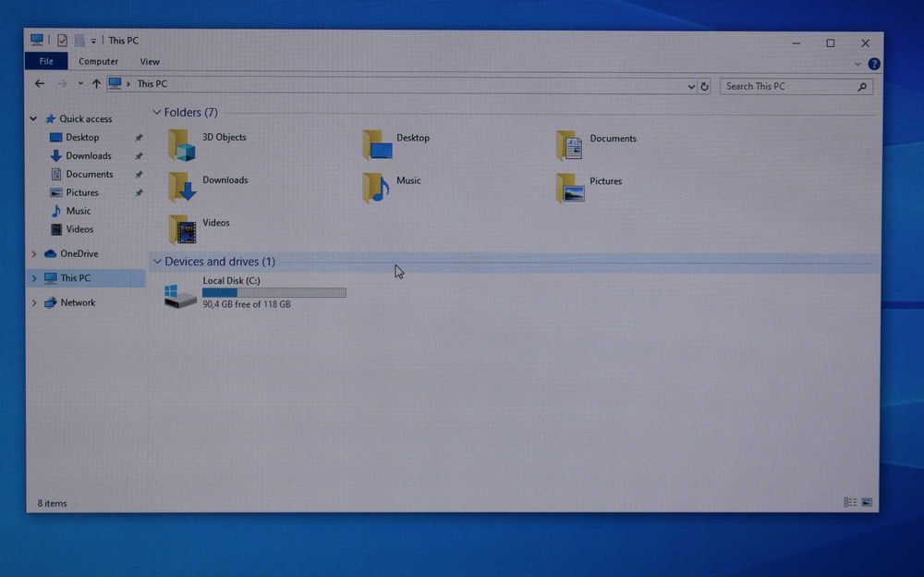Open the View ribbon tab
The width and height of the screenshot is (924, 577).
point(150,61)
